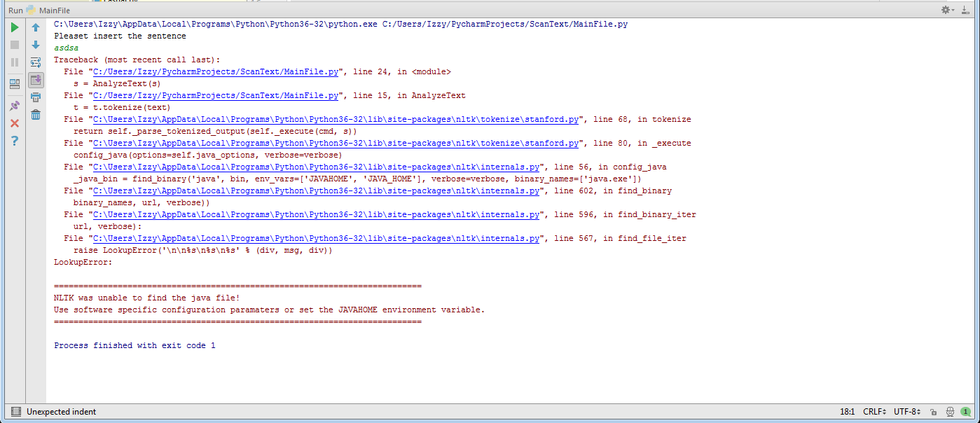This screenshot has height=423, width=980.
Task: Click 'NLTK was unable to find the java file!'
Action: (147, 298)
